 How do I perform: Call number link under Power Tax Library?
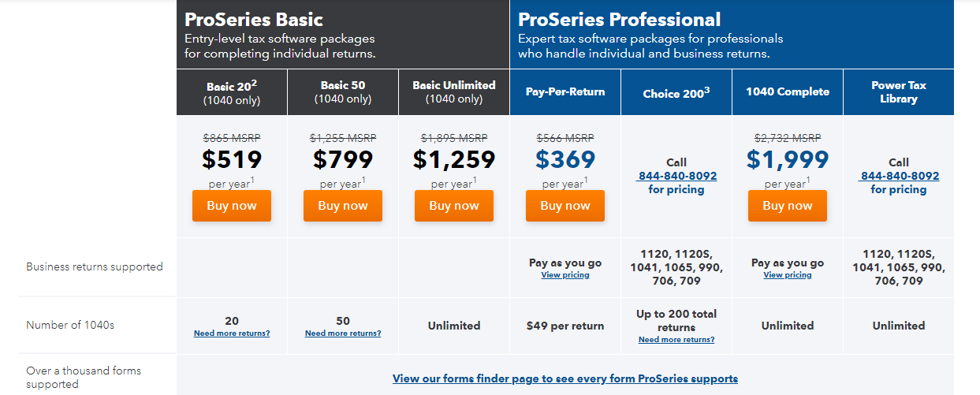(x=899, y=176)
